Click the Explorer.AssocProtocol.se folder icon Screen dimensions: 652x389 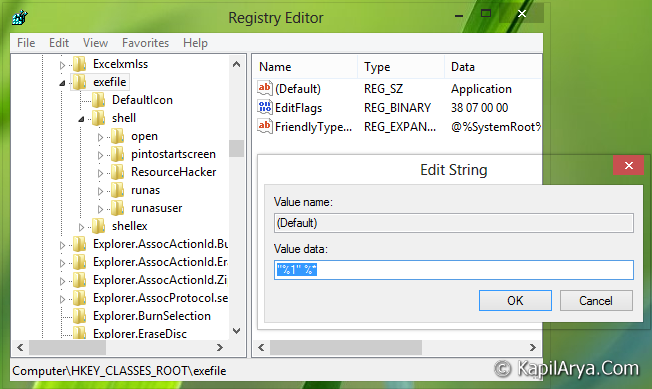coord(79,298)
